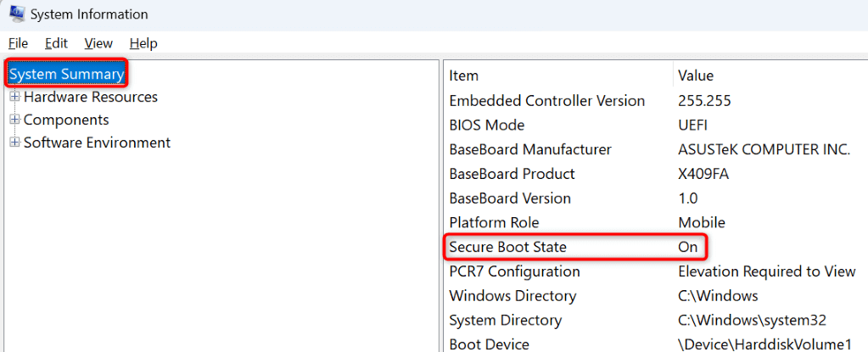This screenshot has height=352, width=868.
Task: Select the Components tree item
Action: coord(66,120)
